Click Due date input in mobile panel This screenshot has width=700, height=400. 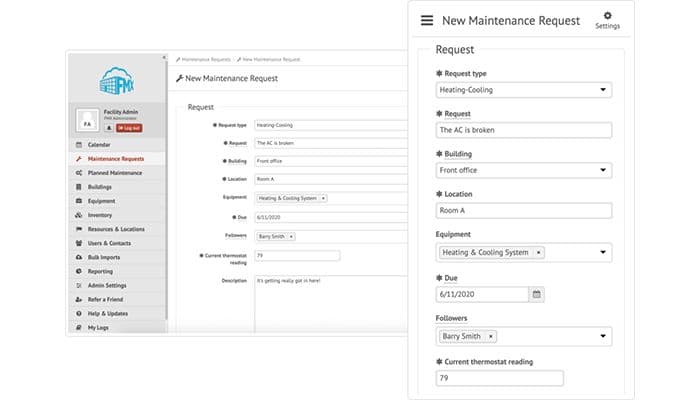482,294
